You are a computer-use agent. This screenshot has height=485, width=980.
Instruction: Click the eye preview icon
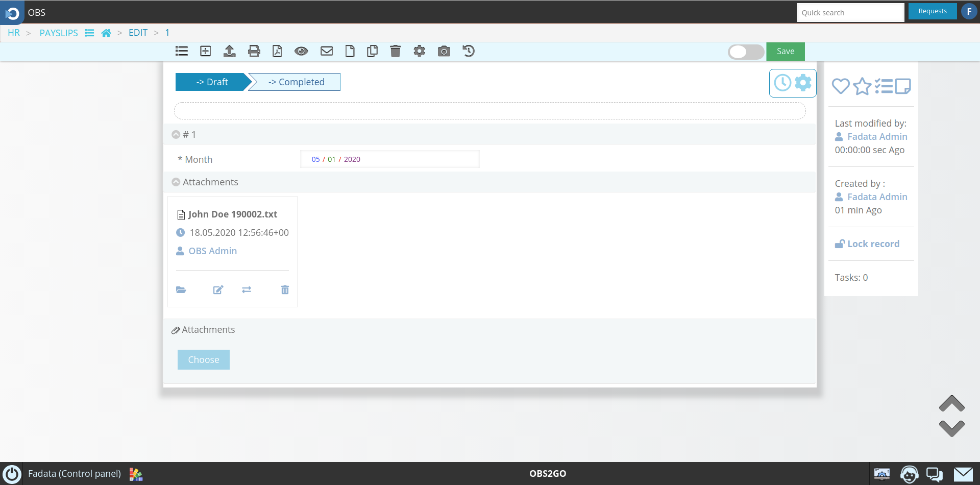(301, 51)
